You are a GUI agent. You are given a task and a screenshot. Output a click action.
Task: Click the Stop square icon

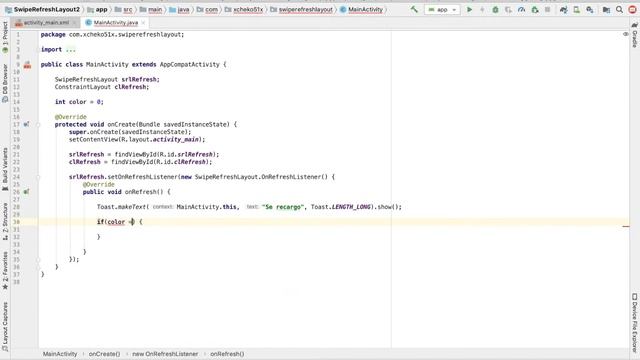547,9
